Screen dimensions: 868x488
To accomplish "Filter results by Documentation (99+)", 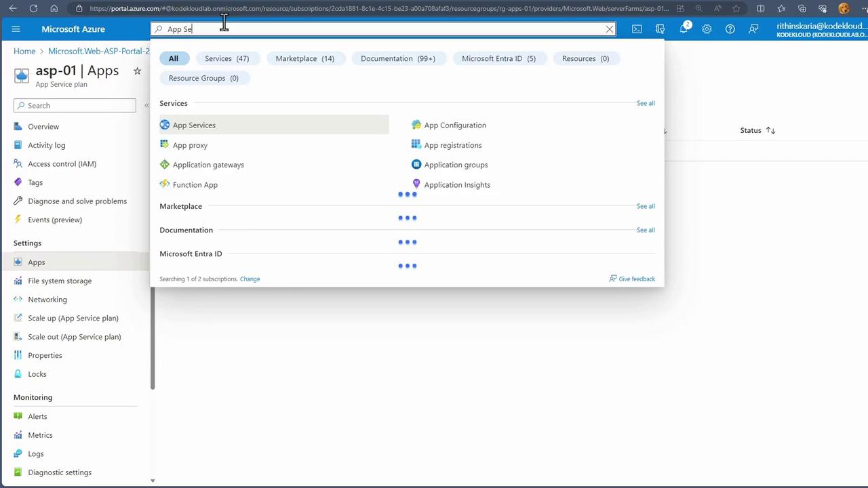I will 397,58.
